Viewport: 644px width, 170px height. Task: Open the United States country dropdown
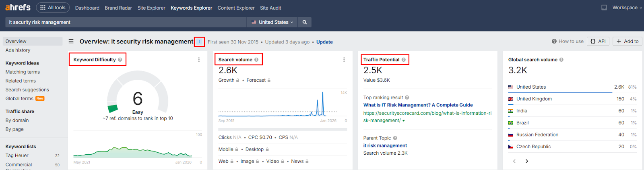(272, 22)
